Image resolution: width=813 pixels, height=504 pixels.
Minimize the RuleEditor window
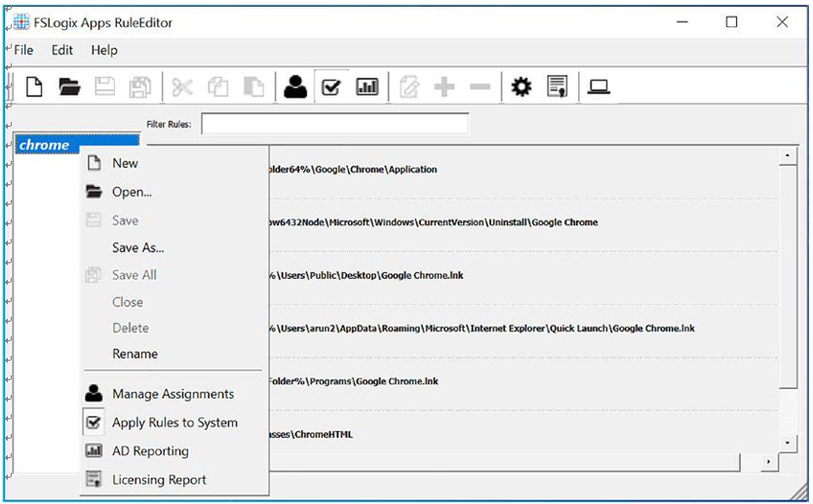[x=682, y=21]
